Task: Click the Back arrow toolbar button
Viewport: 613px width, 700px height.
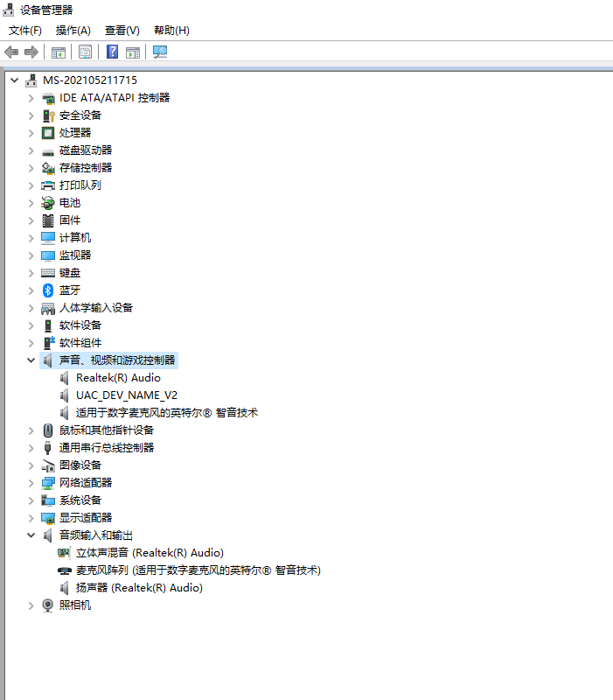Action: tap(11, 52)
